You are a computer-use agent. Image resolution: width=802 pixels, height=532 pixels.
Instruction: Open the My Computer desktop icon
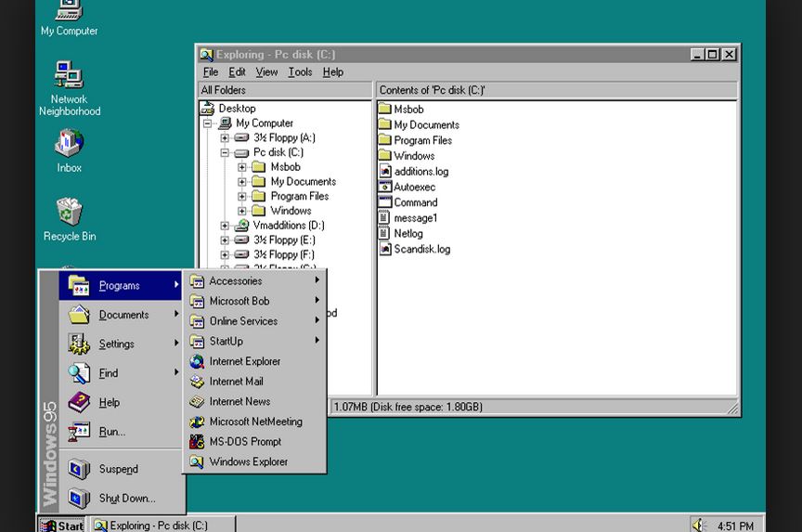69,13
